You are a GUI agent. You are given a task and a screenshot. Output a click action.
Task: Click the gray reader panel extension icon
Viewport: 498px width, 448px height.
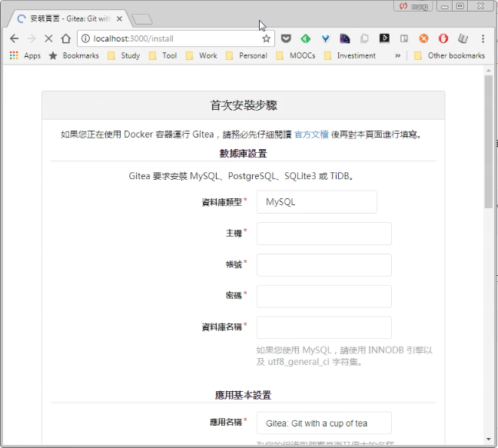[404, 38]
